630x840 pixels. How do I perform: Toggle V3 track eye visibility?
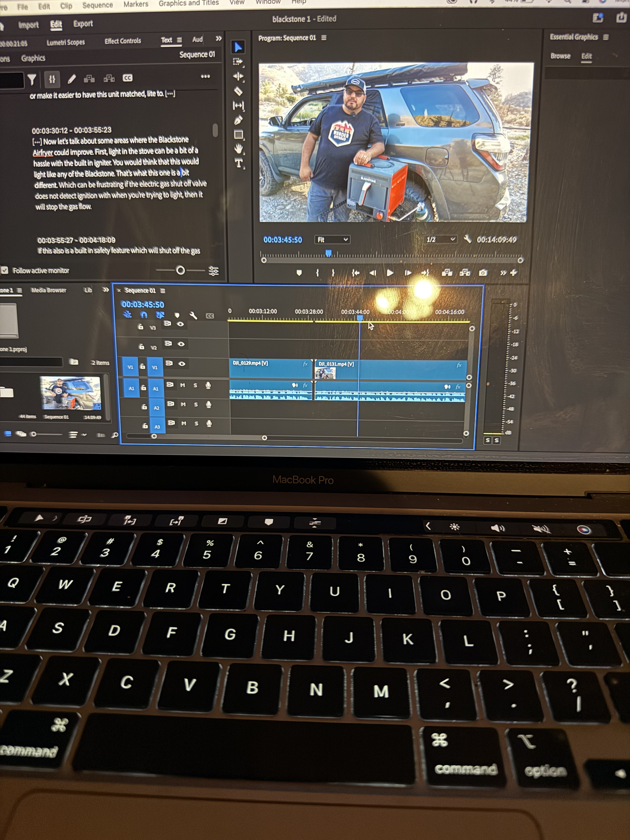pos(181,324)
